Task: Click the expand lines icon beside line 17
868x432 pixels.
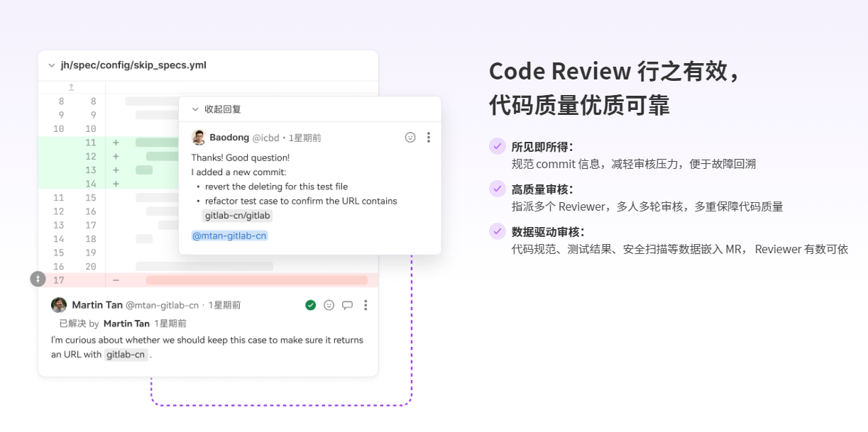Action: tap(38, 279)
